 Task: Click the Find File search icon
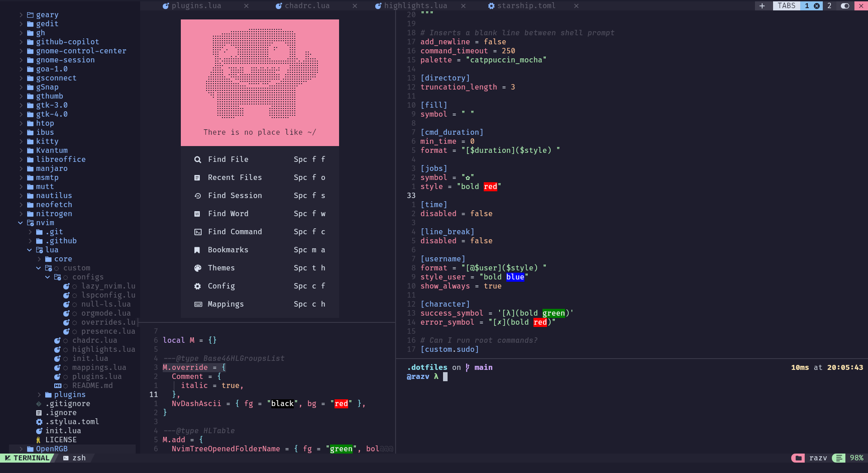click(198, 160)
